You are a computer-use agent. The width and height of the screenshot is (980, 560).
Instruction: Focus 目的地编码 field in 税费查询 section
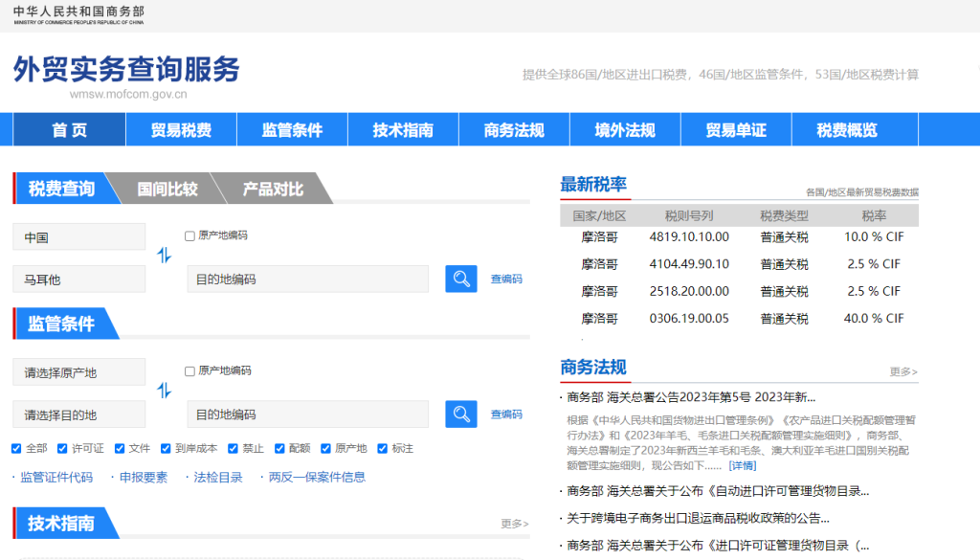tap(307, 279)
